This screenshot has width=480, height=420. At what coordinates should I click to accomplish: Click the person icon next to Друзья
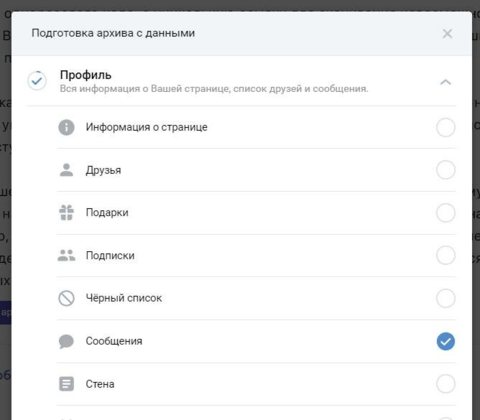tap(66, 170)
